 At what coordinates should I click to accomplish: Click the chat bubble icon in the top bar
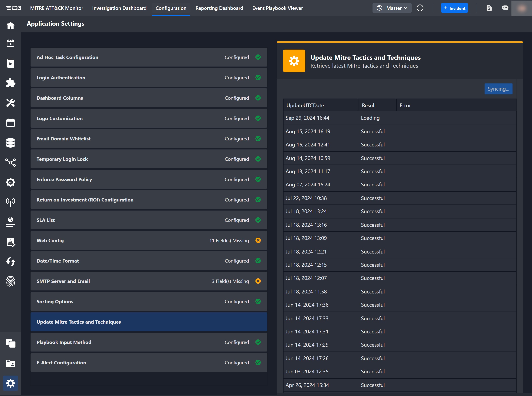505,8
